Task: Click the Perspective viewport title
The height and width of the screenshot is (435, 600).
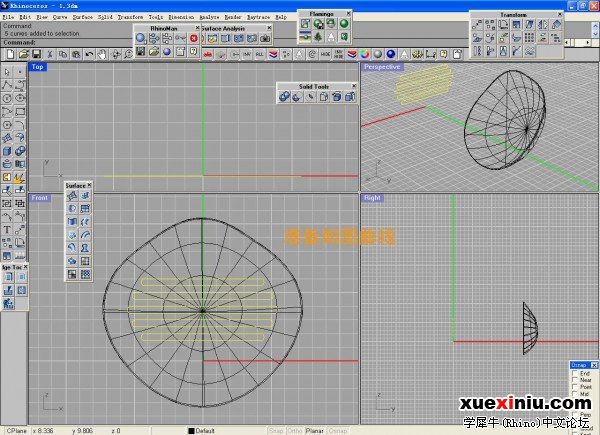Action: 382,67
